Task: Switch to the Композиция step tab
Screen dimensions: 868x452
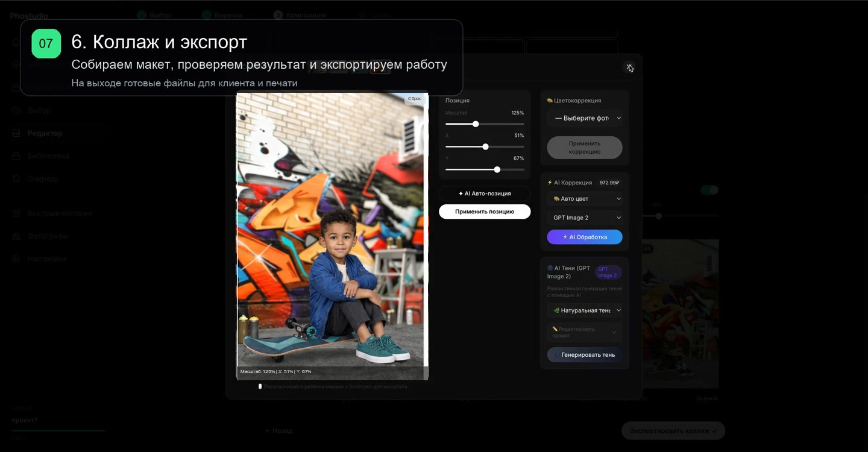Action: [300, 15]
